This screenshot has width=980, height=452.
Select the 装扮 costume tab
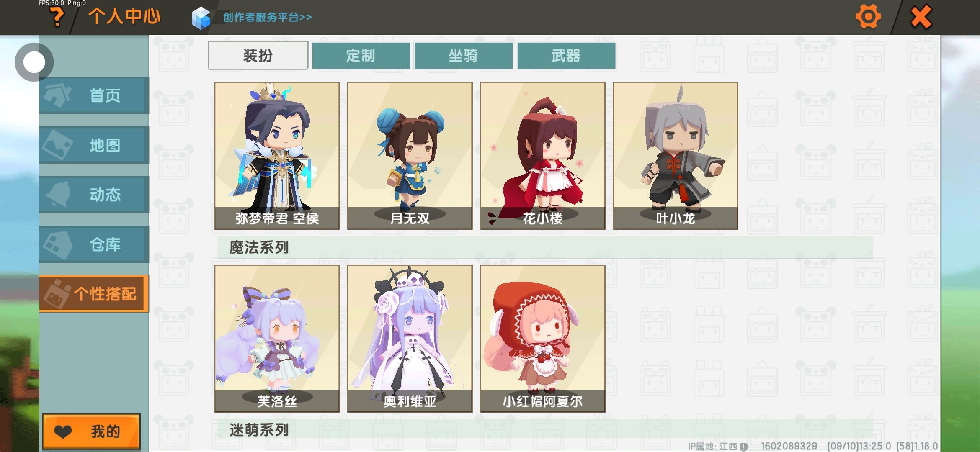point(258,55)
